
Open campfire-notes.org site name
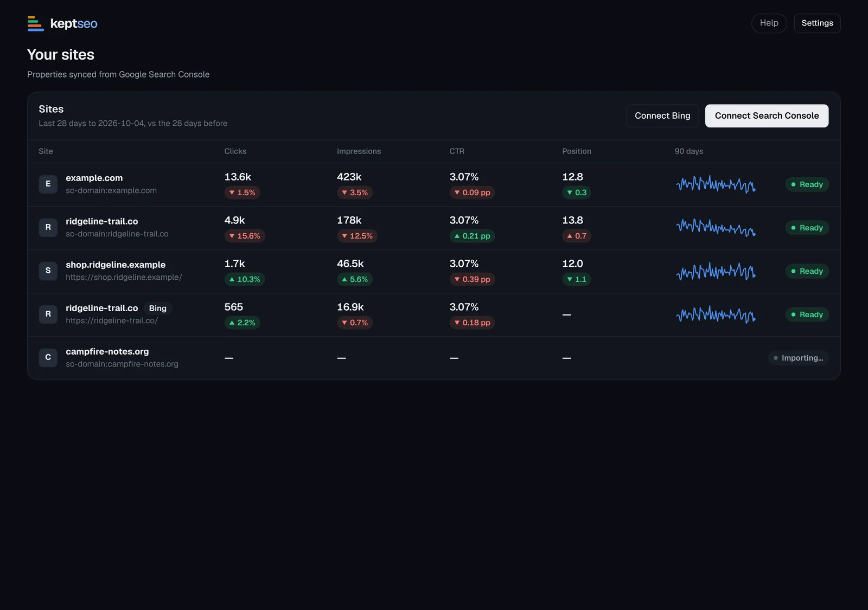coord(107,351)
